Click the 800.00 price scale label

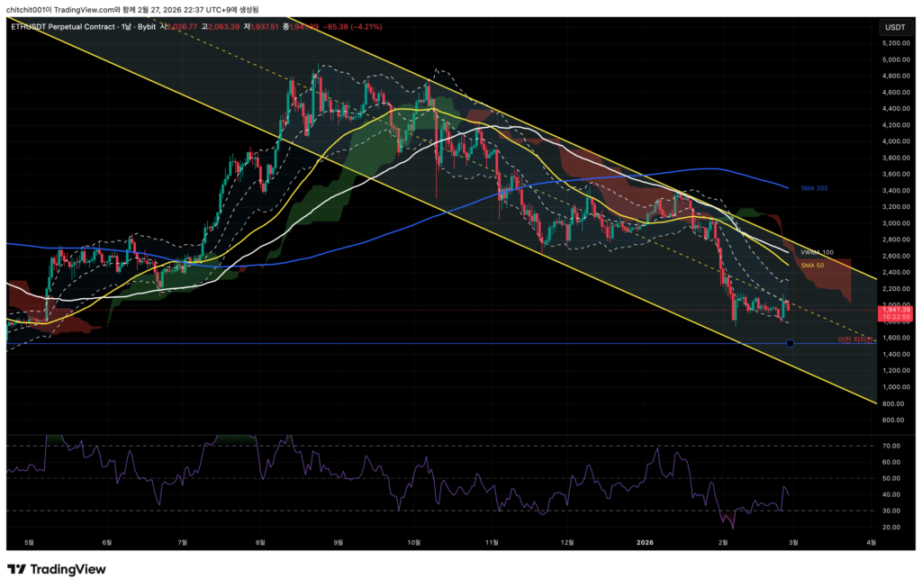coord(895,403)
